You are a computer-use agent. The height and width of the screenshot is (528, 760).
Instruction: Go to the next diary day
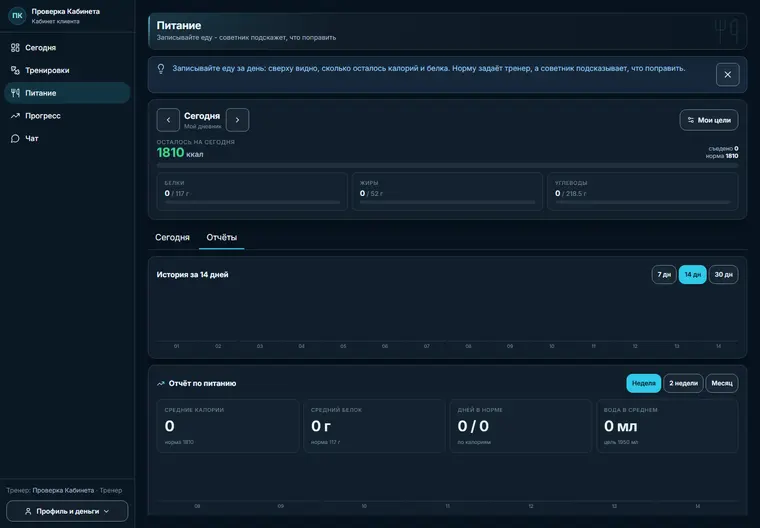point(238,120)
